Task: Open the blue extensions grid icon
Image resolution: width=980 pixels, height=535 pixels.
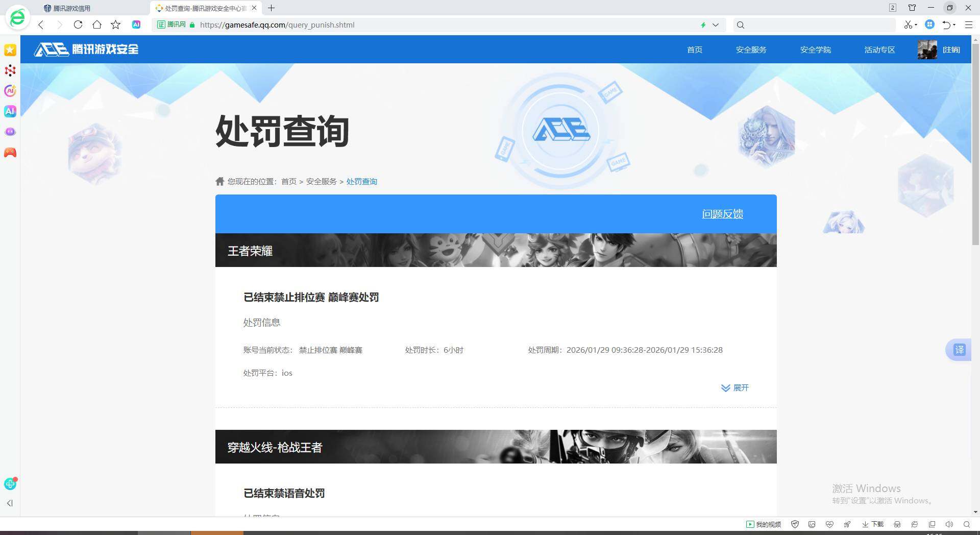Action: tap(930, 24)
